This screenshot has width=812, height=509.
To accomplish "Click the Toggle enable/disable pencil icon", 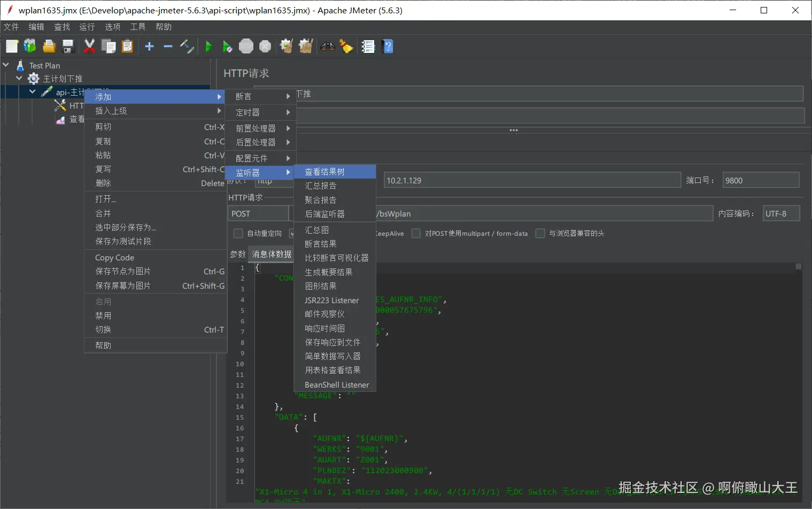I will [x=187, y=47].
